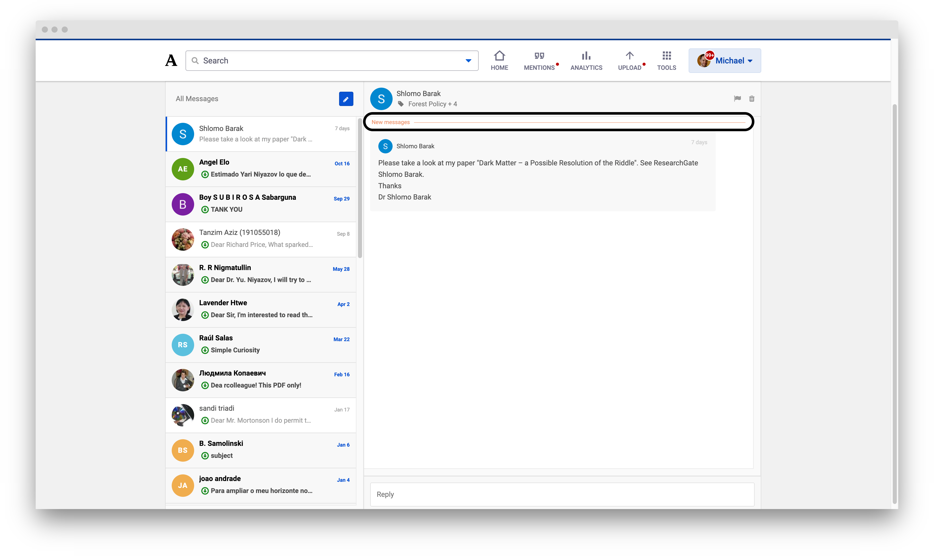
Task: Delete the conversation using the trash icon
Action: 751,99
